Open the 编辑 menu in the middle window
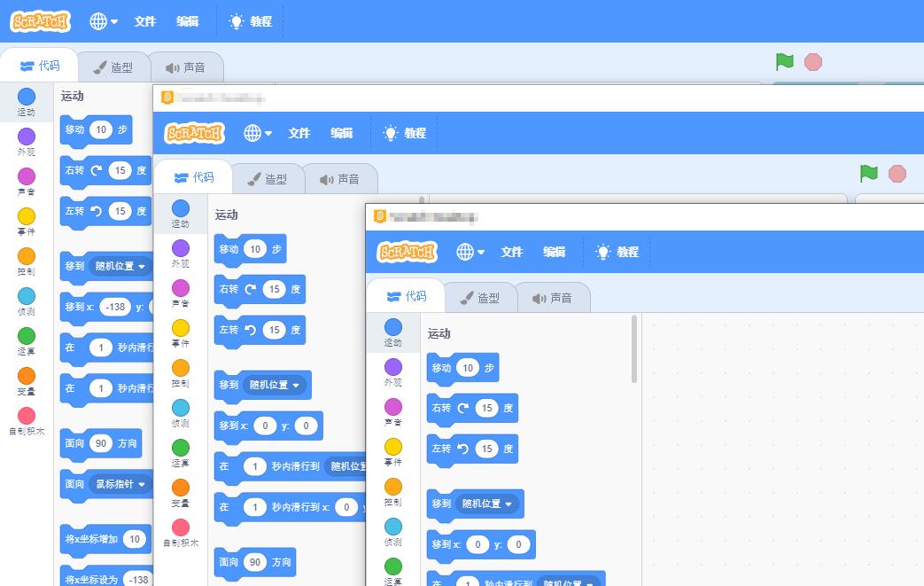This screenshot has height=586, width=924. [342, 133]
